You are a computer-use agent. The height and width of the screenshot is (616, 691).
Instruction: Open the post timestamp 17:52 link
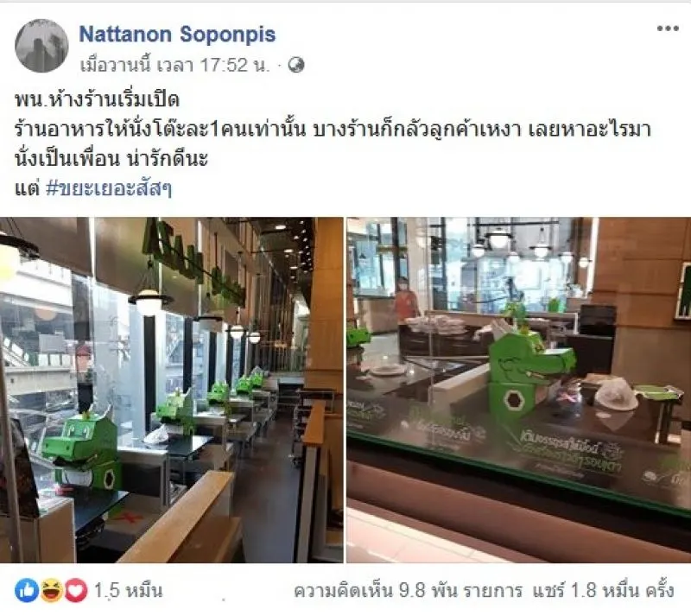click(174, 66)
